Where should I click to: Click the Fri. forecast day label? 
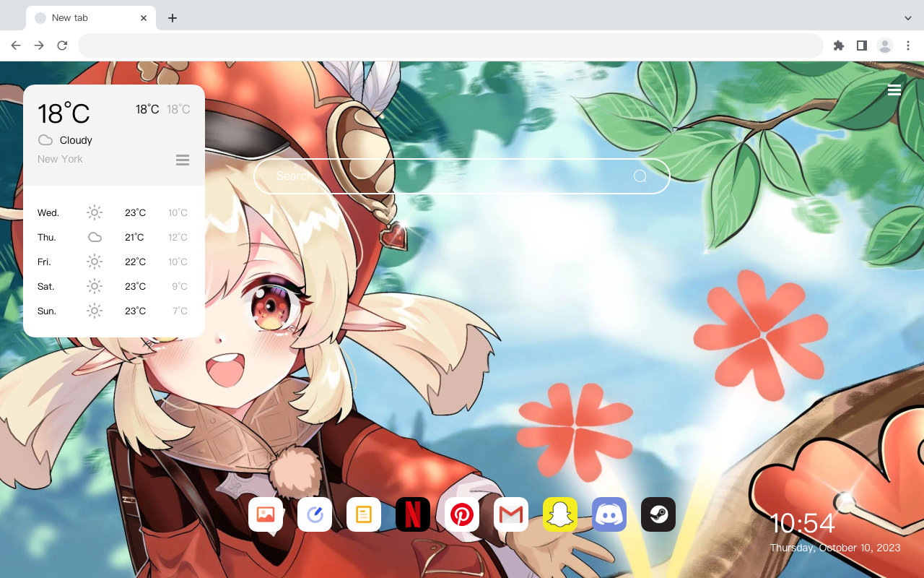[44, 262]
